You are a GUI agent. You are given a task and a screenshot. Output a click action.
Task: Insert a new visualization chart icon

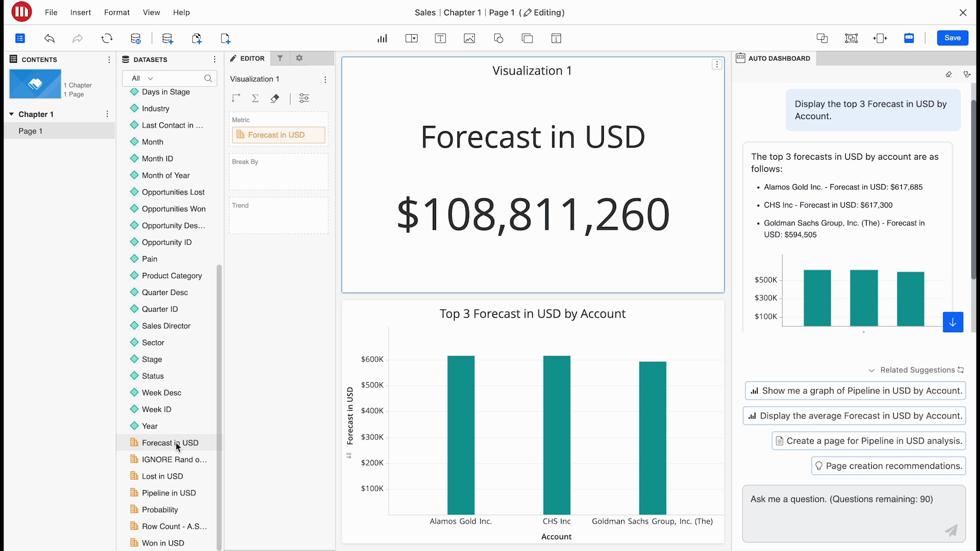coord(382,38)
